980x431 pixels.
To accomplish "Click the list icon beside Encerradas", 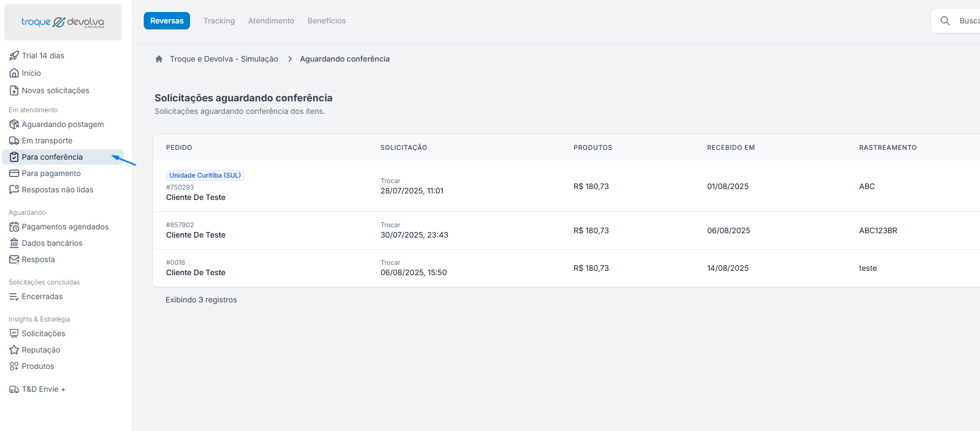I will 14,296.
